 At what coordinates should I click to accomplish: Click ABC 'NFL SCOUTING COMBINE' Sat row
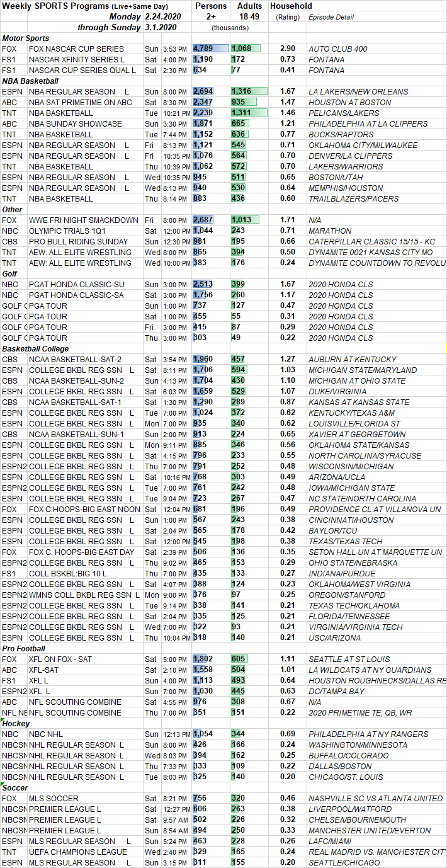[224, 702]
